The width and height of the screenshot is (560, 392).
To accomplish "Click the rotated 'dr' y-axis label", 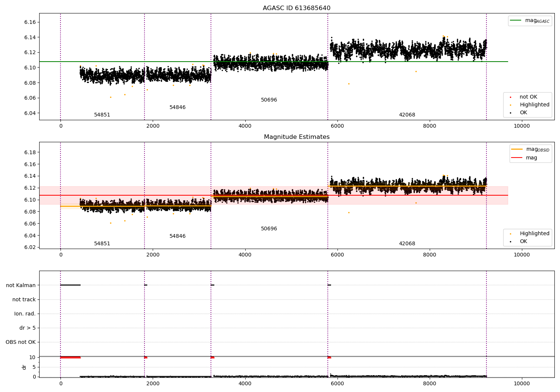I will [x=24, y=367].
